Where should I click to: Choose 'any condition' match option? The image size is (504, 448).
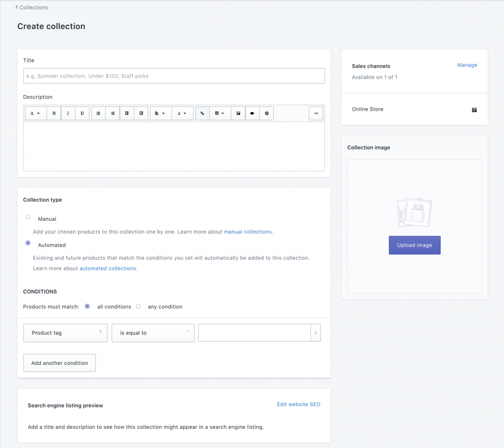pyautogui.click(x=138, y=306)
